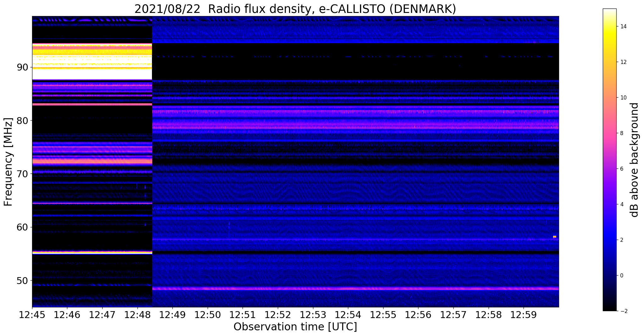Image resolution: width=644 pixels, height=336 pixels.
Task: Click the 12:50 time tick label
Action: 208,315
